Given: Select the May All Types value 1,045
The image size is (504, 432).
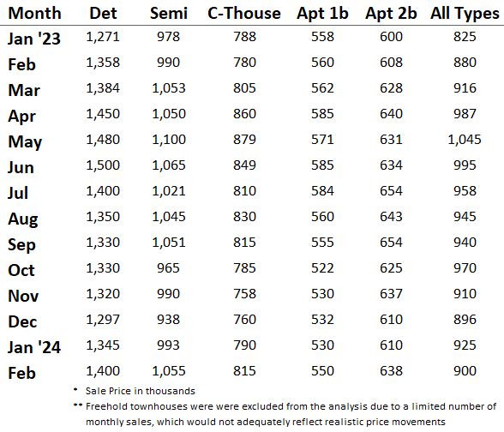Looking at the screenshot, I should tap(465, 140).
